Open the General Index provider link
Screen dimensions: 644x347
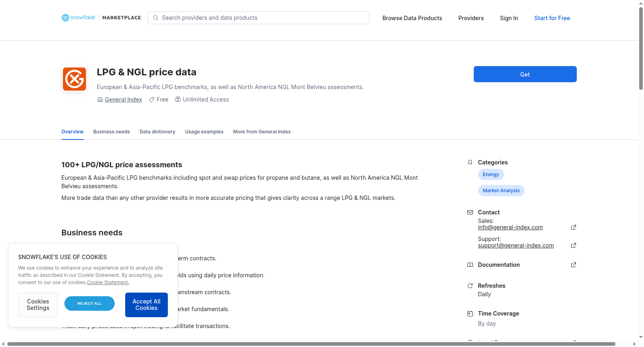(x=123, y=100)
